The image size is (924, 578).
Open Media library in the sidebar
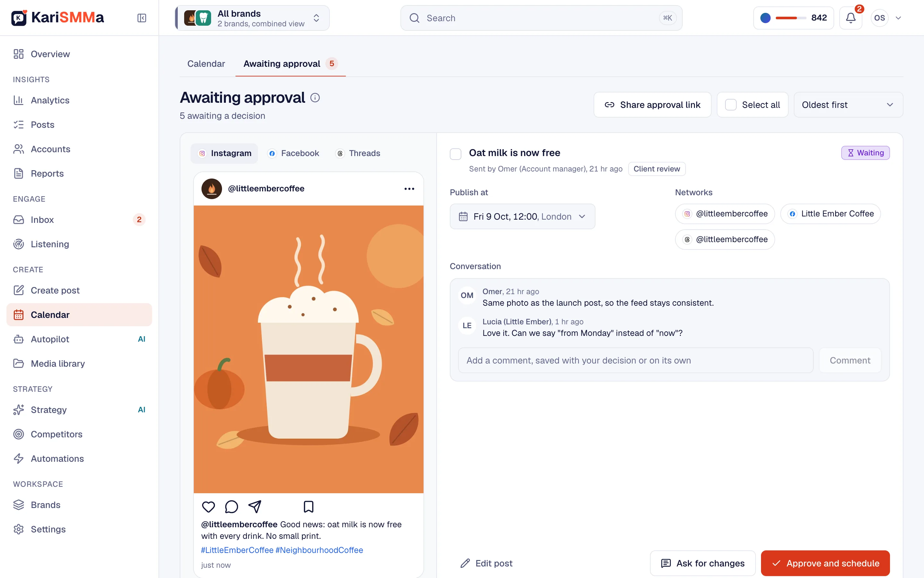[x=79, y=363]
